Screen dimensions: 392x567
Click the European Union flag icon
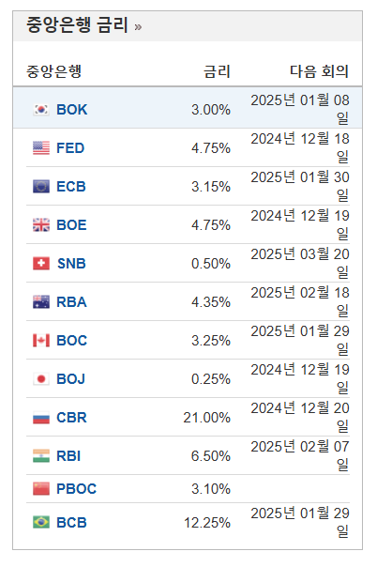tap(41, 187)
